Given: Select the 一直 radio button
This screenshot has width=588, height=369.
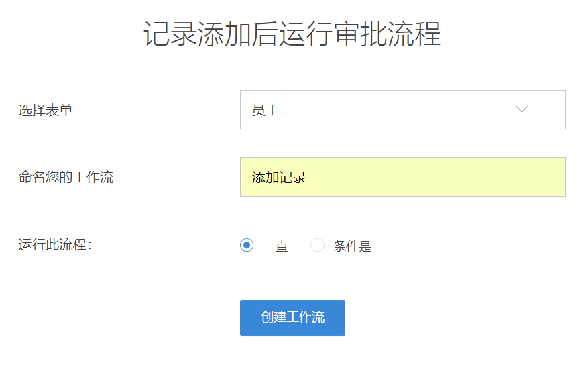Looking at the screenshot, I should coord(247,246).
